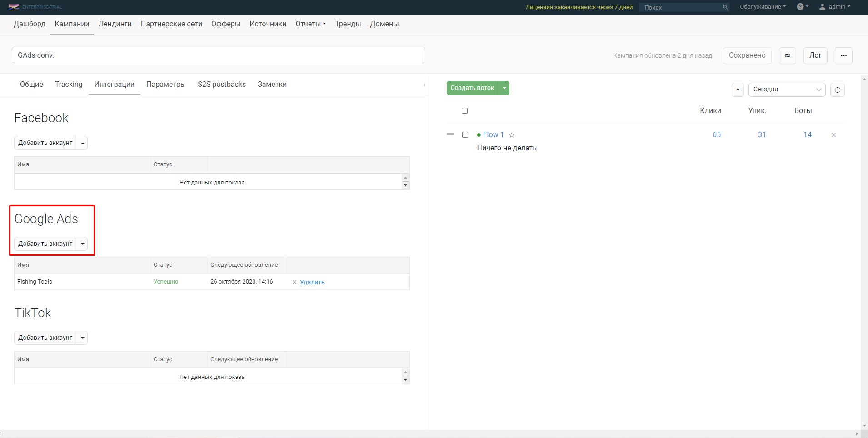This screenshot has height=438, width=868.
Task: Open the admin user menu
Action: click(x=834, y=7)
